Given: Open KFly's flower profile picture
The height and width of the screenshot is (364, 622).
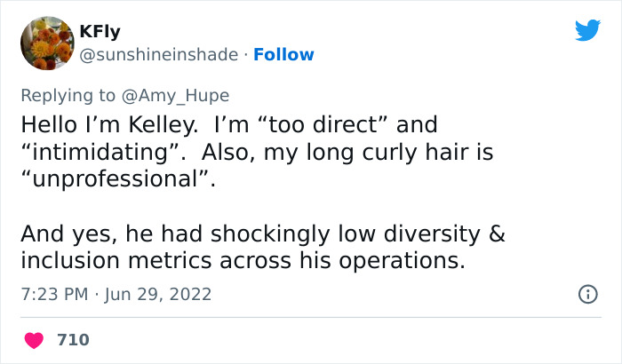Looking at the screenshot, I should pos(46,43).
